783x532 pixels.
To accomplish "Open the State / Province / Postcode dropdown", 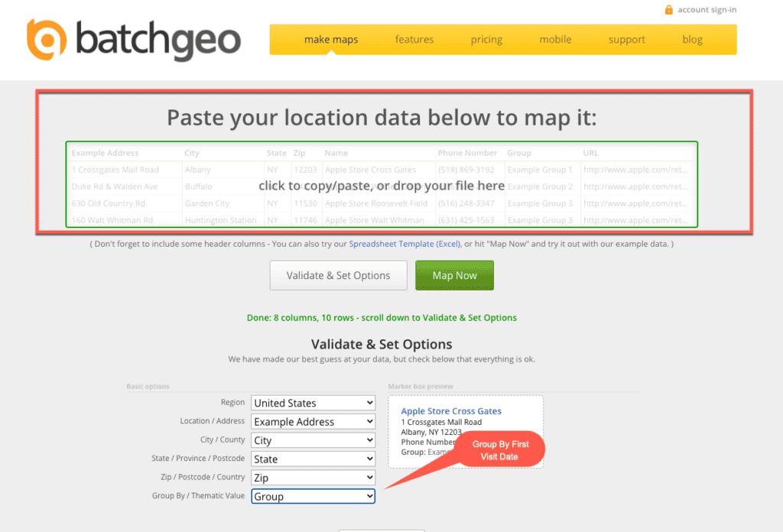I will tap(313, 459).
